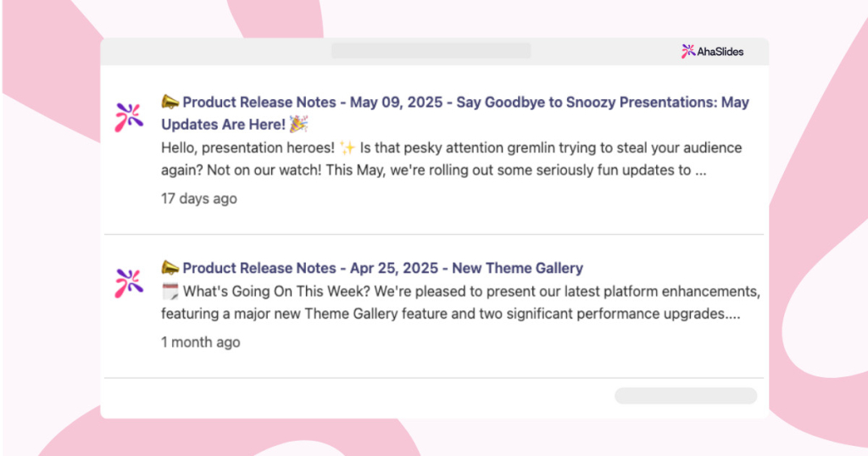
Task: Click the gray pill button at bottom right
Action: (686, 396)
